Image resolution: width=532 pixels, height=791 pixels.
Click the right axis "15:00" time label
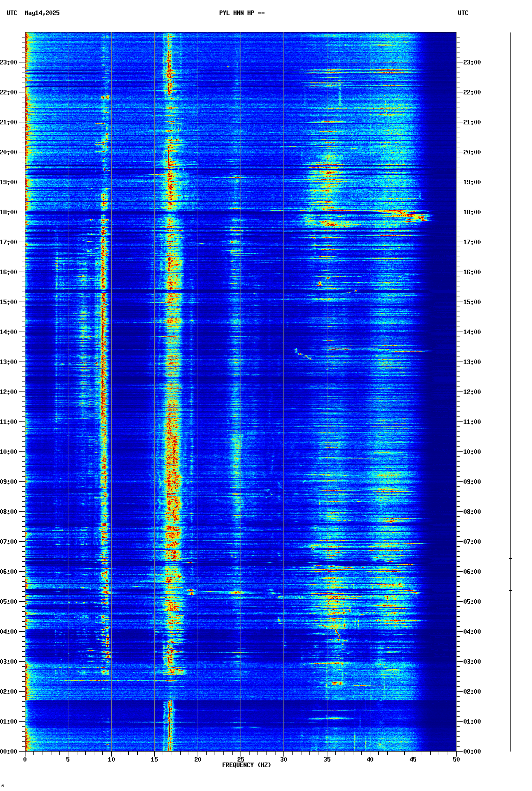pos(472,302)
